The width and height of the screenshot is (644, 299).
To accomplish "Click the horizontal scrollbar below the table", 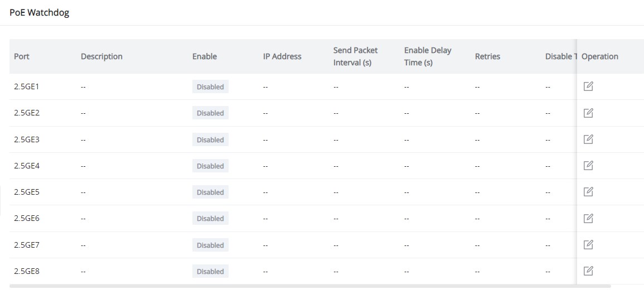I will tap(310, 286).
